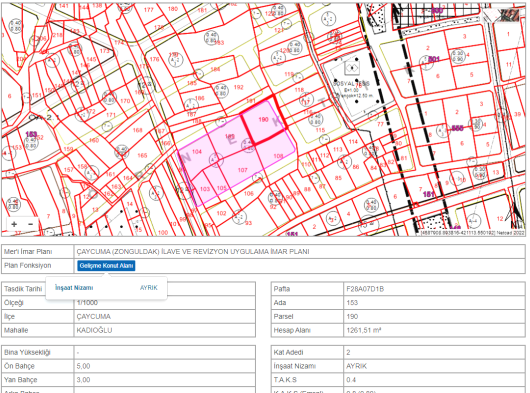The image size is (530, 393).
Task: Click the Ön Bahçe value 5,00
Action: coord(83,366)
